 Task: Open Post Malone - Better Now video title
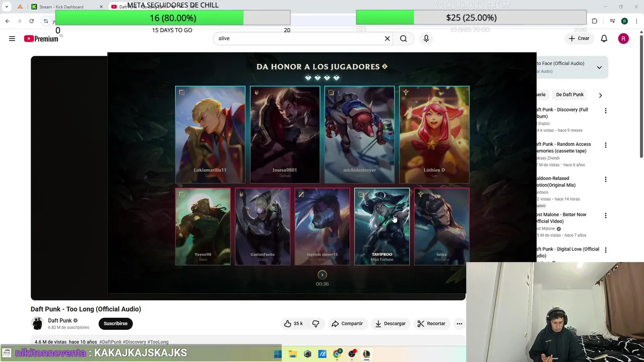pos(561,218)
